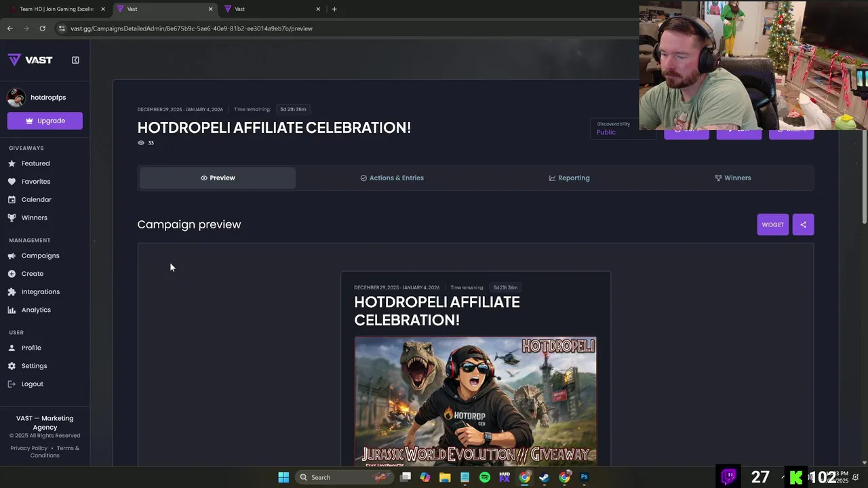This screenshot has width=868, height=488.
Task: Open Featured giveaways in sidebar
Action: [x=29, y=163]
